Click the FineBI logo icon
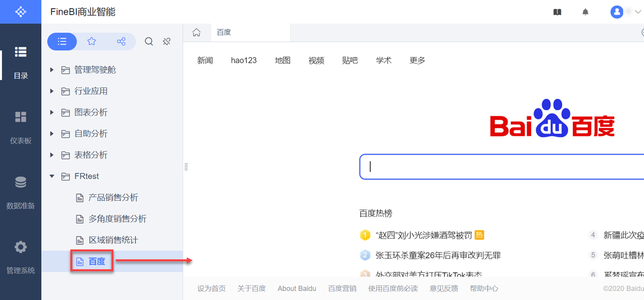Viewport: 644px width, 300px height. 20,11
